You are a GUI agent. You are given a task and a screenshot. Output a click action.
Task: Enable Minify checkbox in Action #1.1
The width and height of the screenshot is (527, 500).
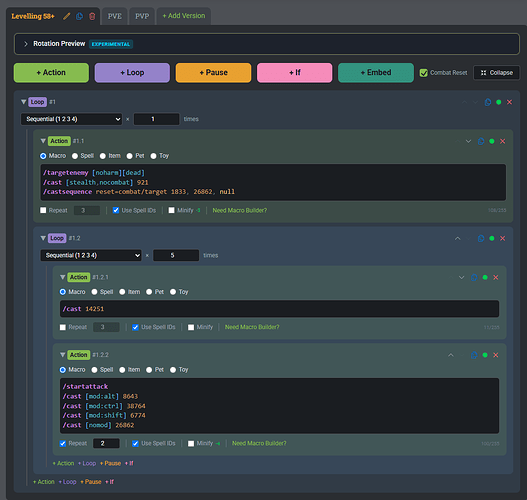[171, 210]
